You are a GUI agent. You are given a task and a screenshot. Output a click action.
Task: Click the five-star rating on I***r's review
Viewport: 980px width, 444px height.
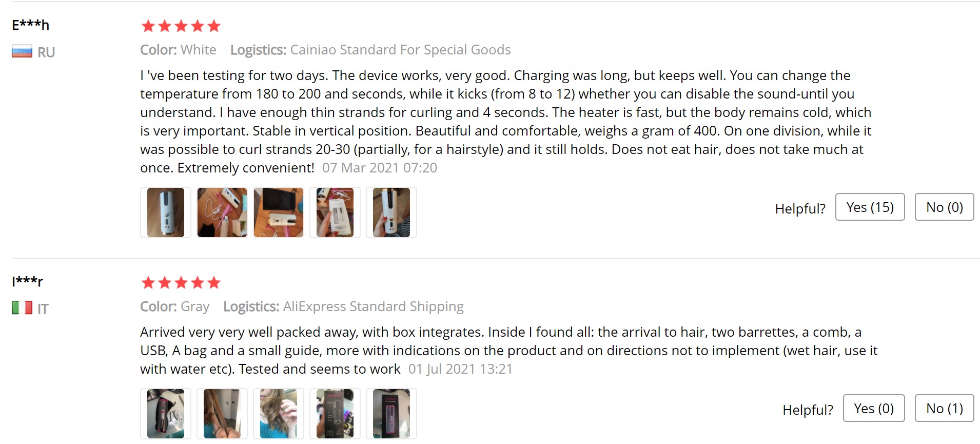click(181, 283)
